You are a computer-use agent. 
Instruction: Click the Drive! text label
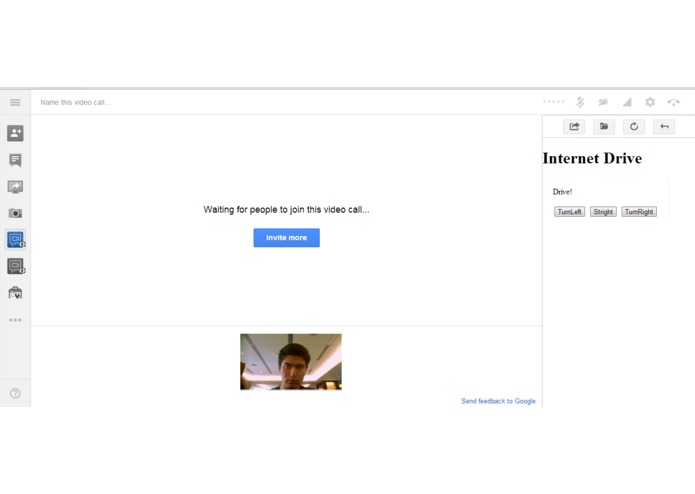562,192
